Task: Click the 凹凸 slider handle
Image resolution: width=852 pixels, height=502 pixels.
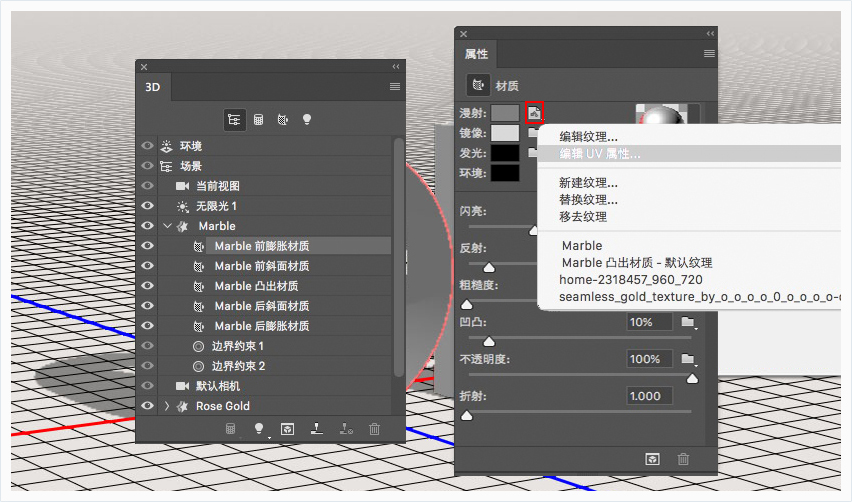Action: [489, 341]
